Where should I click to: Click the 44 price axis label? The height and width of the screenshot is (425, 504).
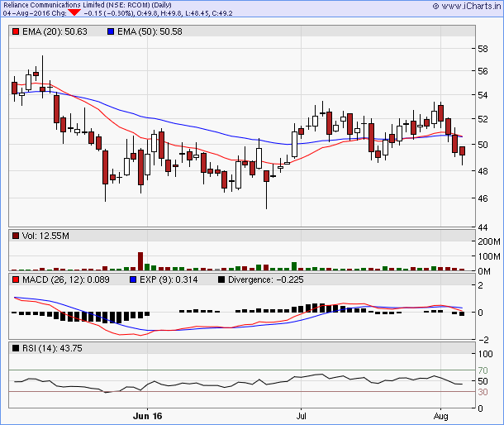(x=483, y=227)
